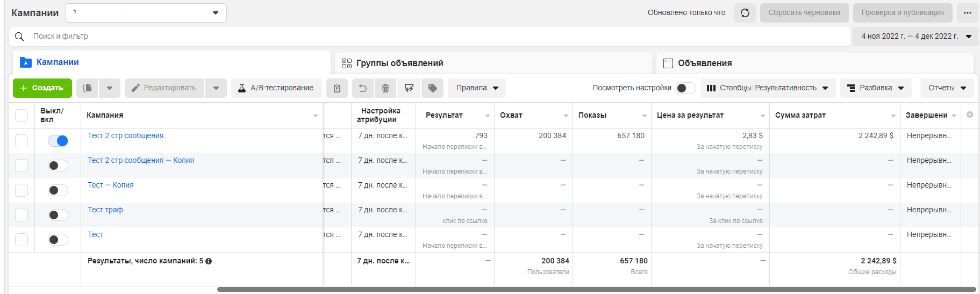This screenshot has height=294, width=980.
Task: Click the A/B-тестирование button
Action: (276, 88)
